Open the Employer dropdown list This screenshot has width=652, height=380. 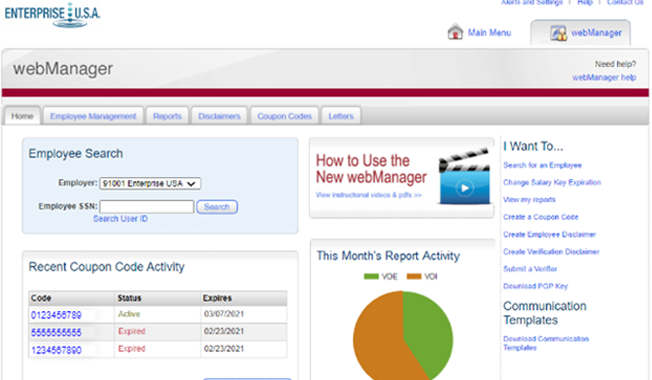click(x=150, y=183)
